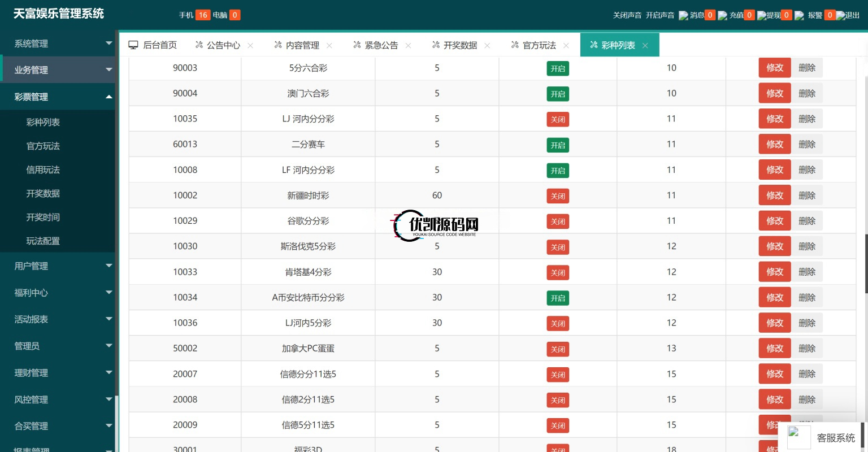868x452 pixels.
Task: Click 关闭声音 to mute sound
Action: pyautogui.click(x=627, y=15)
